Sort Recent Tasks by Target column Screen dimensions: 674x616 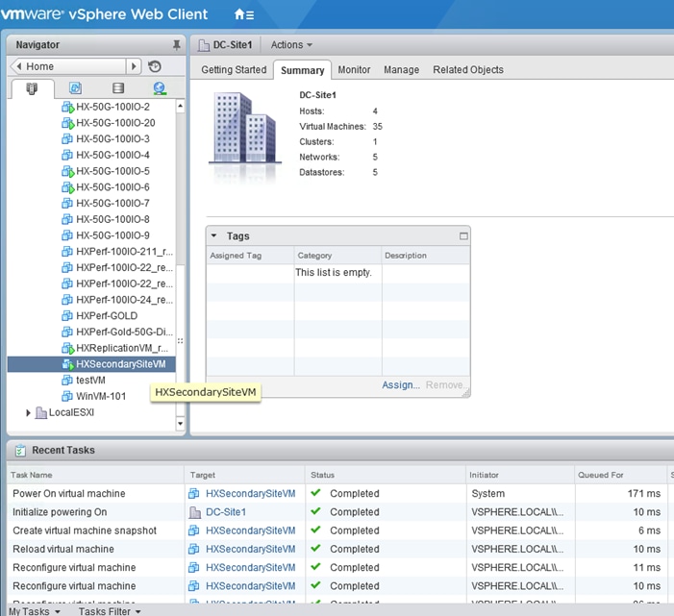click(x=245, y=475)
